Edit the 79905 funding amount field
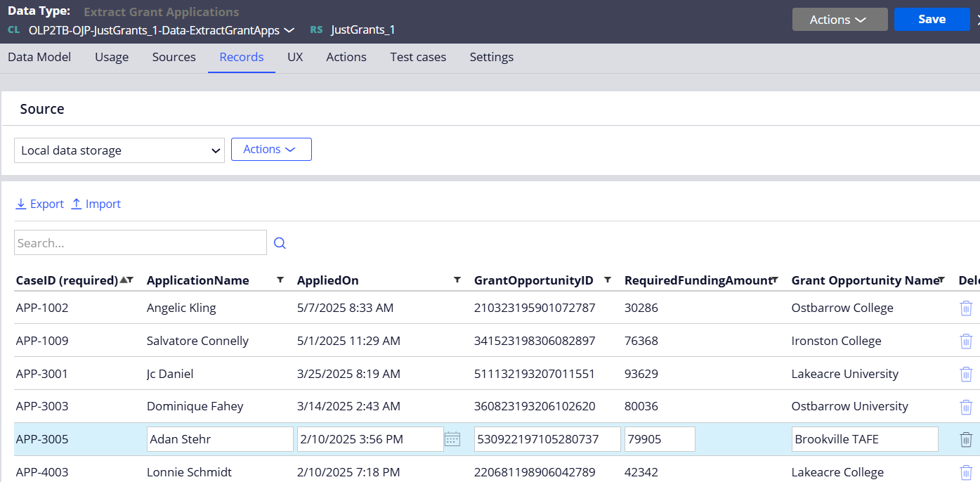Screen dimensions: 980x482 pyautogui.click(x=660, y=439)
